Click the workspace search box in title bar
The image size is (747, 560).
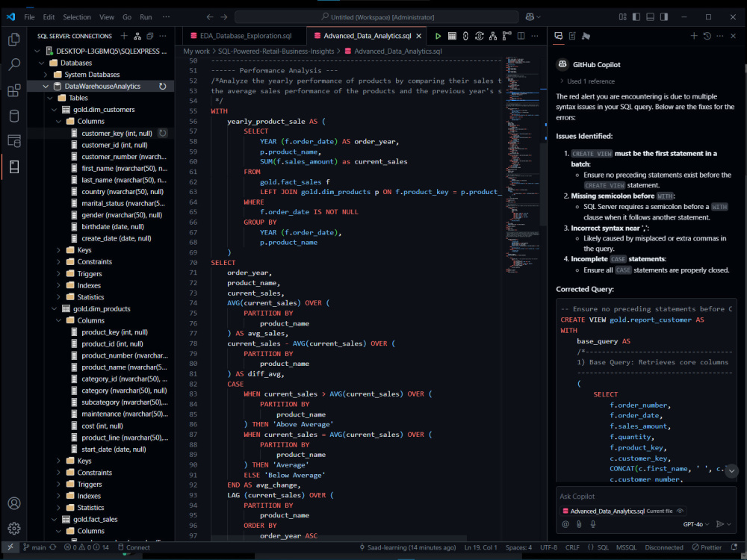tap(376, 17)
